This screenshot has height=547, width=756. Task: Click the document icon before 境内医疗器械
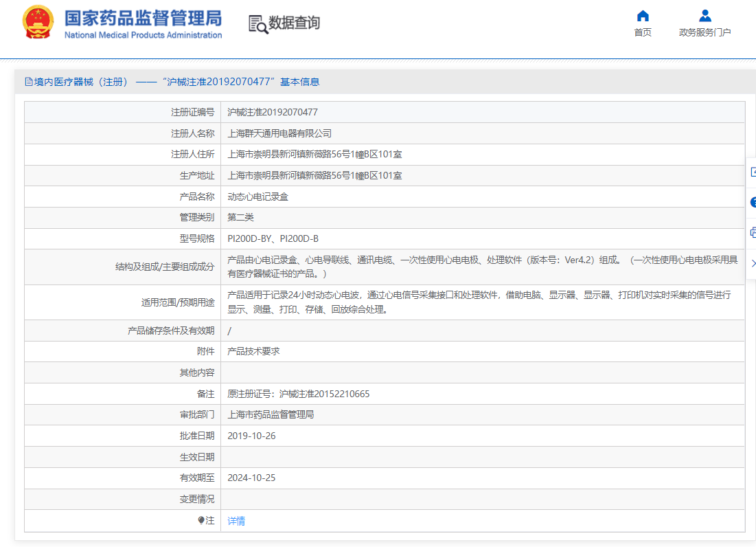pyautogui.click(x=28, y=82)
